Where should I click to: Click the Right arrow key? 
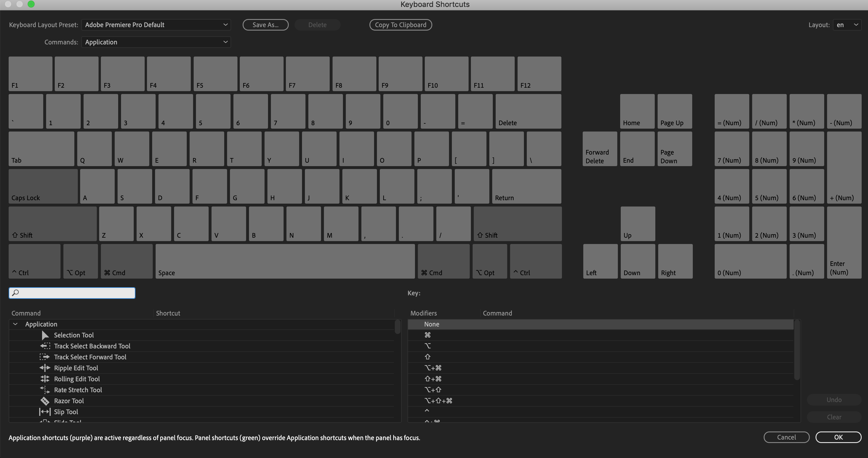tap(675, 261)
